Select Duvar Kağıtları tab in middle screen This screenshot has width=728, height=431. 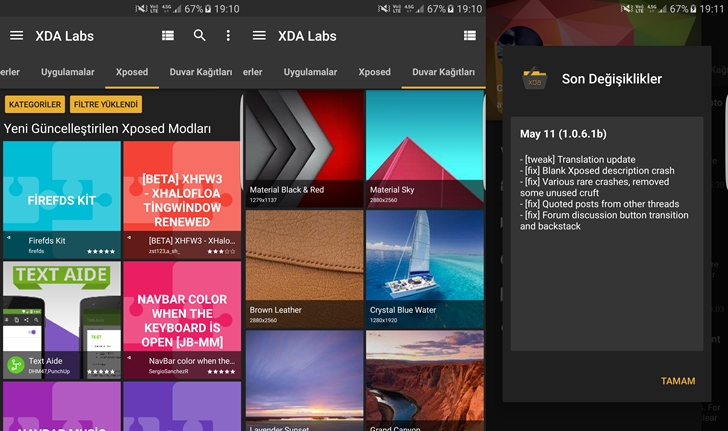pos(443,72)
